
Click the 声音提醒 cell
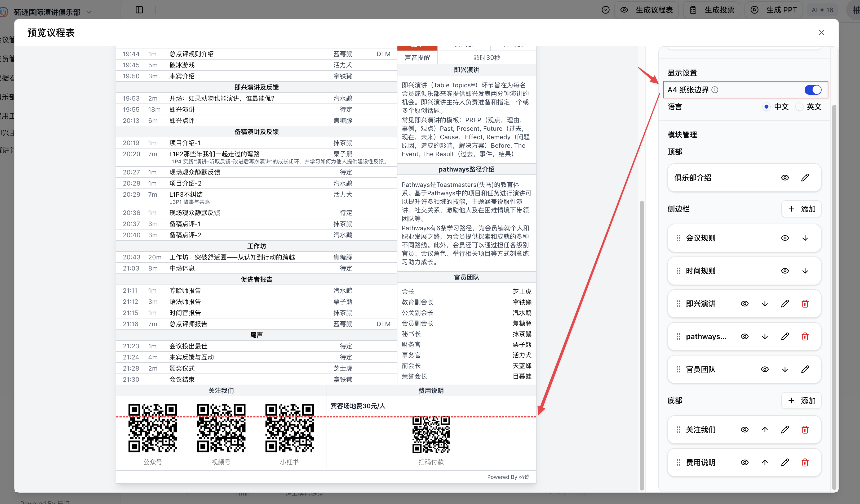coord(417,58)
